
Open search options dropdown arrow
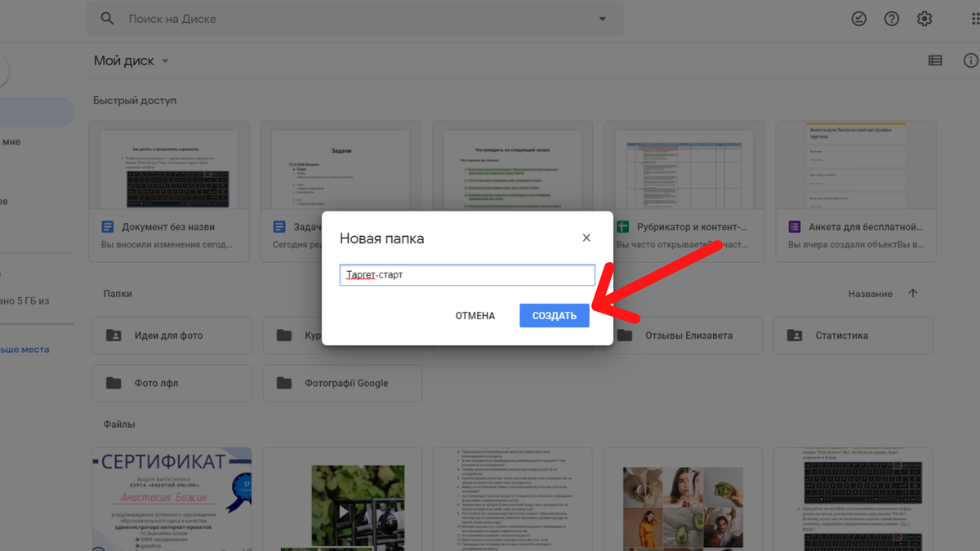pyautogui.click(x=603, y=19)
